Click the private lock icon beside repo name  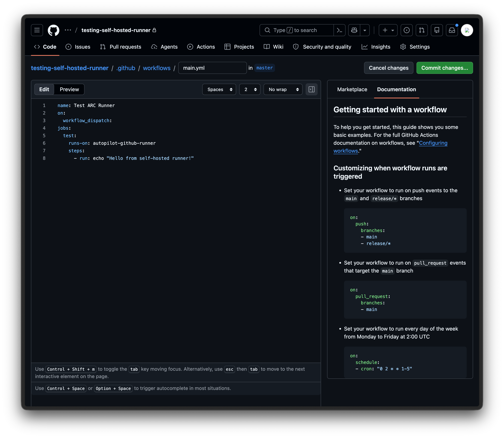pos(154,30)
